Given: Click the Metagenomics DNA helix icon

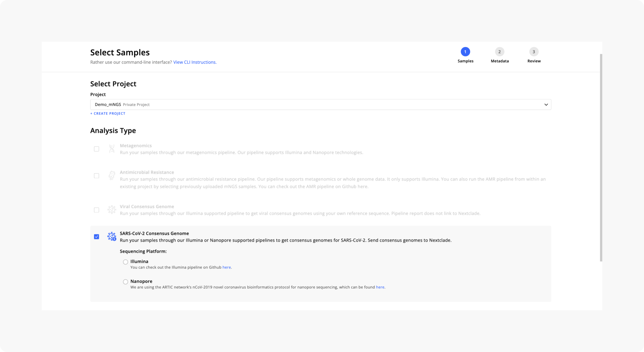Looking at the screenshot, I should click(x=112, y=149).
